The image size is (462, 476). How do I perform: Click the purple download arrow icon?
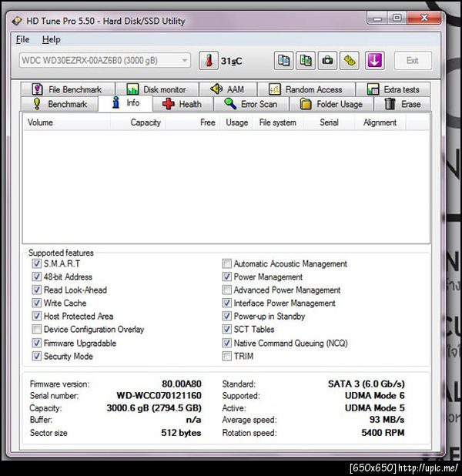(374, 61)
